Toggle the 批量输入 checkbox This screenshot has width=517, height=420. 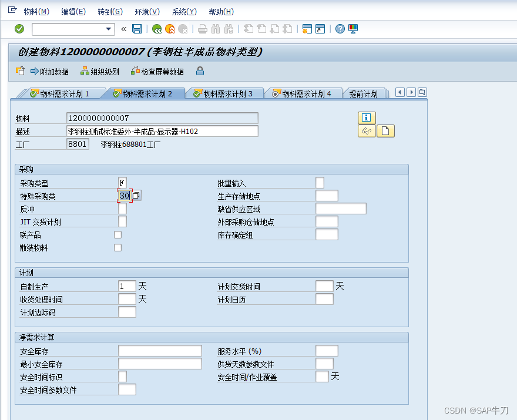[320, 183]
